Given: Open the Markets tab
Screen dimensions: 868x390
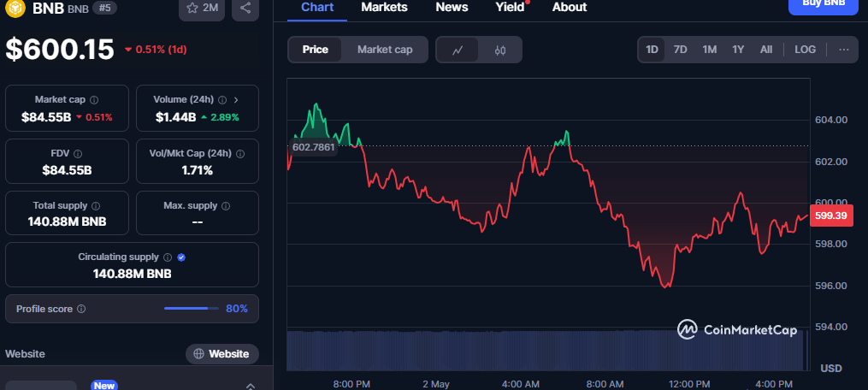Looking at the screenshot, I should coord(384,7).
